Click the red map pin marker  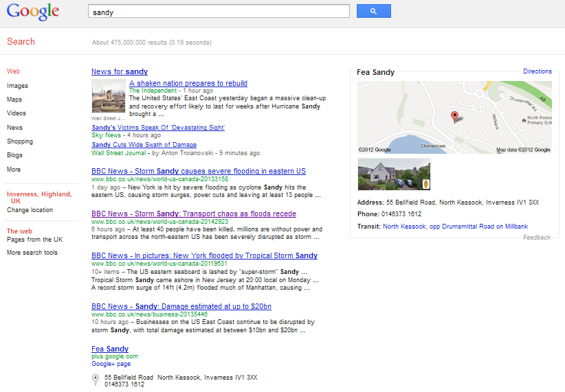point(455,117)
